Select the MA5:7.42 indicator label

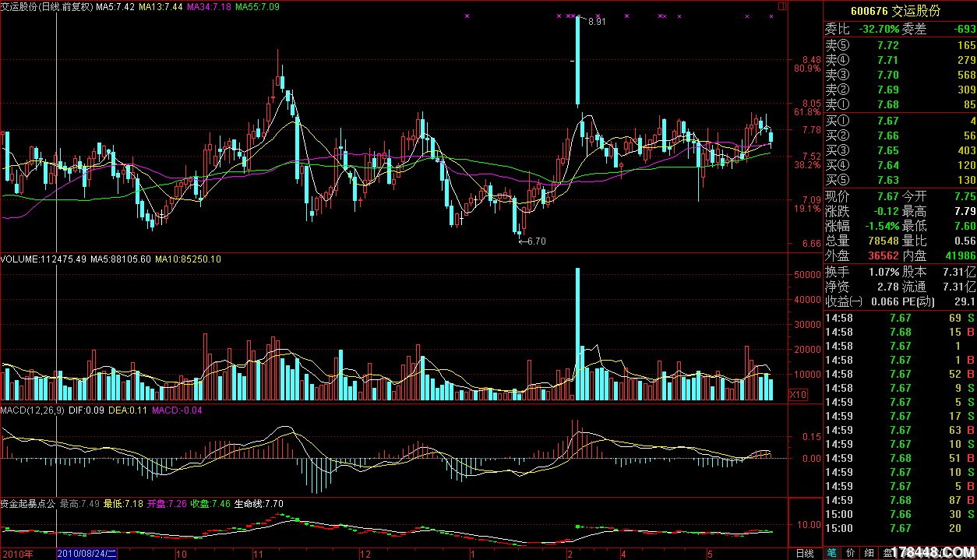coord(115,6)
